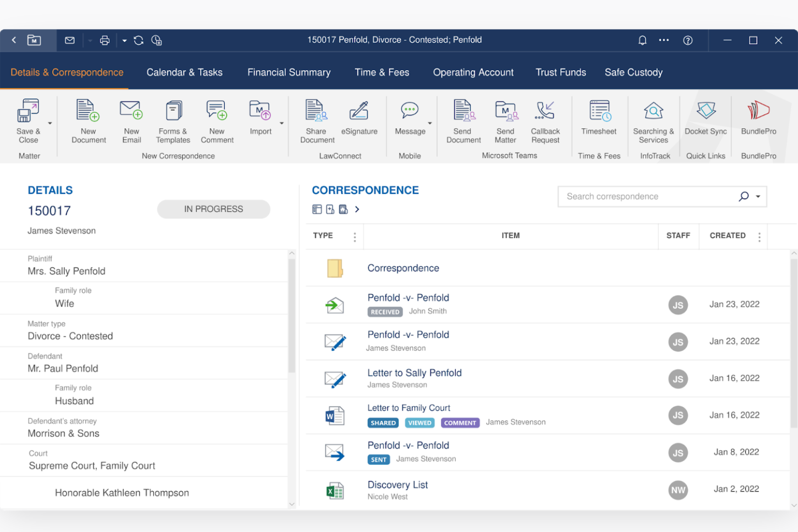Image resolution: width=798 pixels, height=532 pixels.
Task: Click Share Document in LawConnect
Action: click(x=317, y=121)
